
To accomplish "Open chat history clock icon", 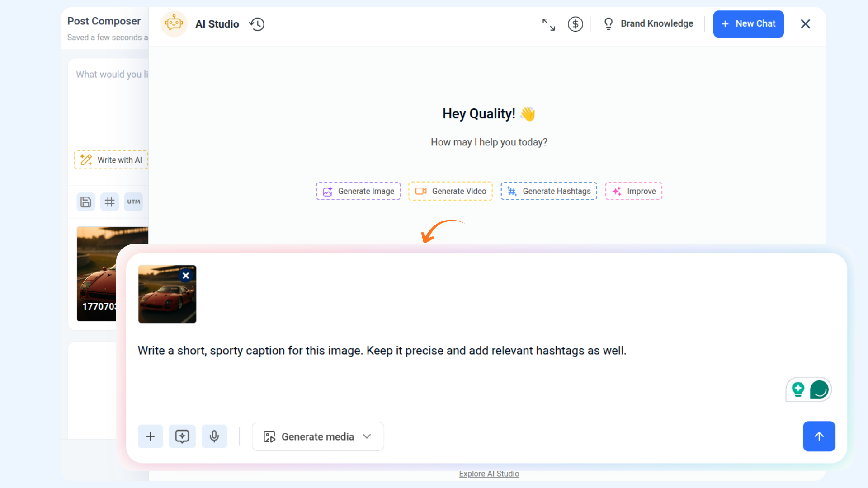I will pyautogui.click(x=257, y=24).
